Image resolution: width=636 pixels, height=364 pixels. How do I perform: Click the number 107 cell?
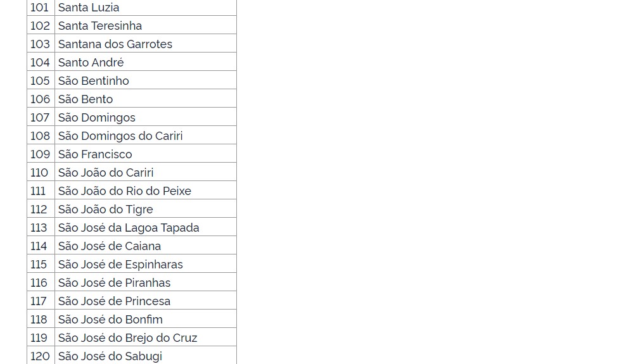[40, 118]
